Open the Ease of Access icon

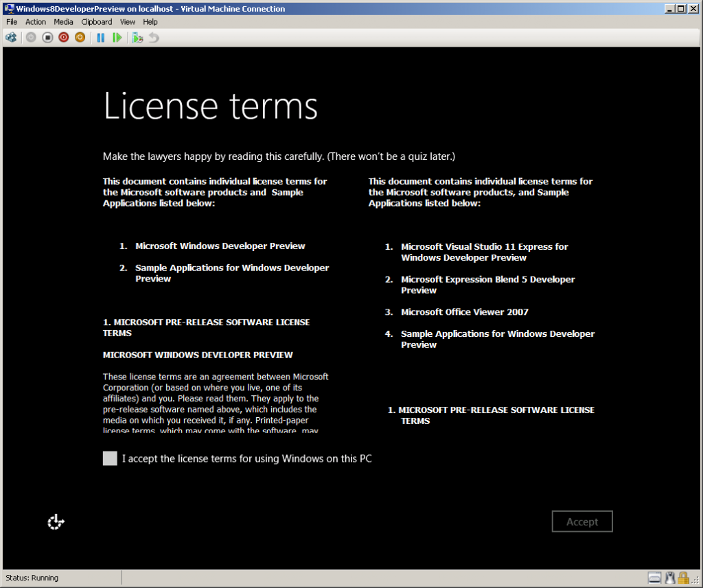pos(56,522)
